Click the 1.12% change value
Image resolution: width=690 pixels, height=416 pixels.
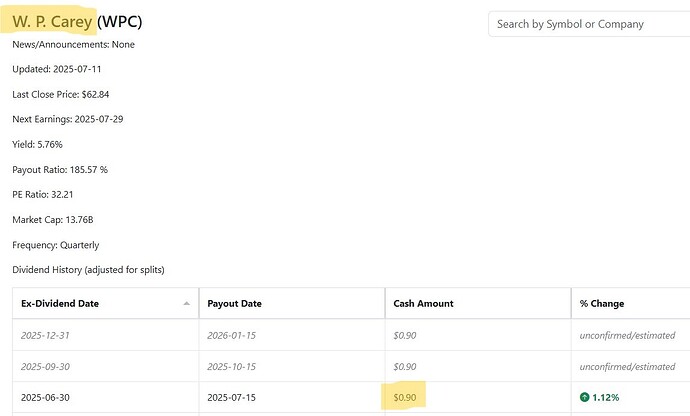point(606,398)
